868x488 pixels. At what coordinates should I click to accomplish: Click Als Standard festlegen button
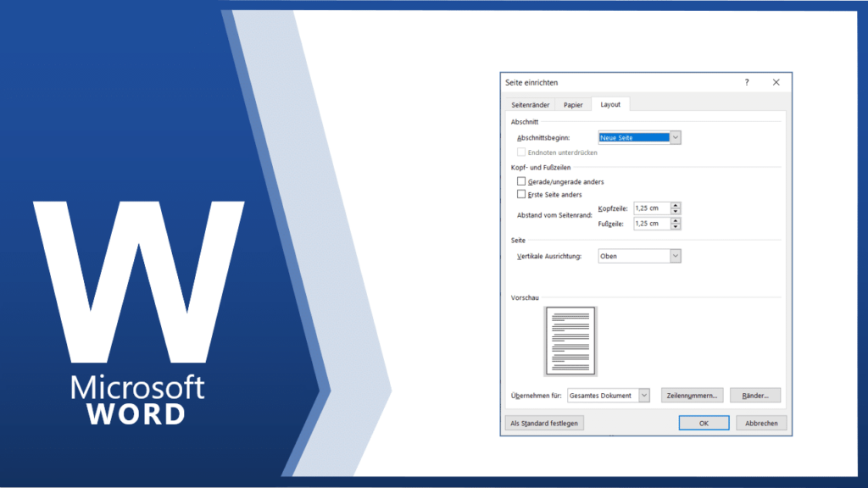click(x=544, y=424)
